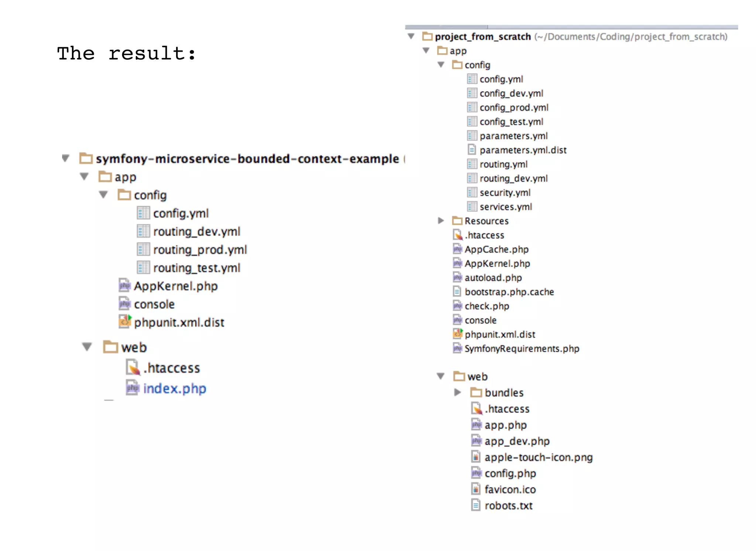Viewport: 756px width, 551px height.
Task: Select routing_prod.yml in the left tree
Action: pyautogui.click(x=200, y=250)
